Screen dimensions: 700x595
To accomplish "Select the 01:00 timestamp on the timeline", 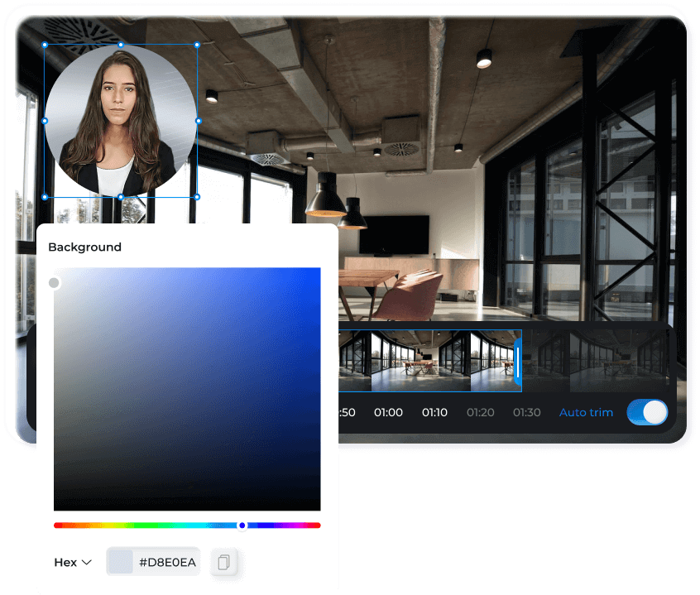I will tap(388, 412).
